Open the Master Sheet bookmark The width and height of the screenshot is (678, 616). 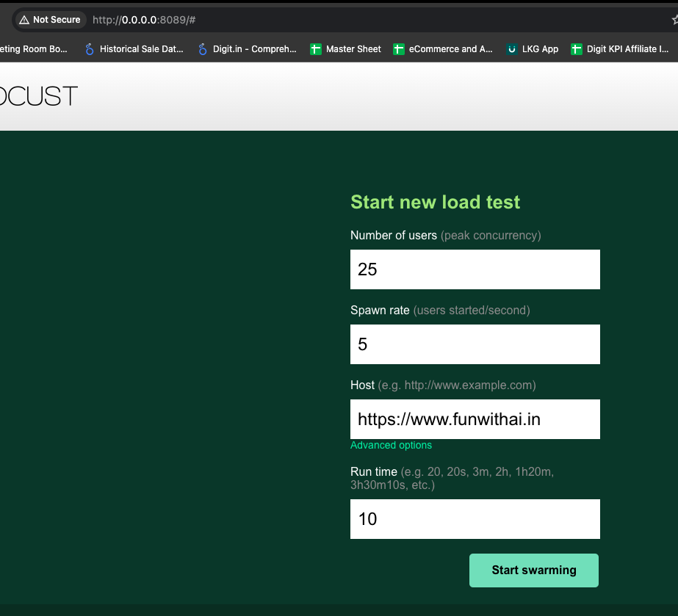pyautogui.click(x=345, y=49)
